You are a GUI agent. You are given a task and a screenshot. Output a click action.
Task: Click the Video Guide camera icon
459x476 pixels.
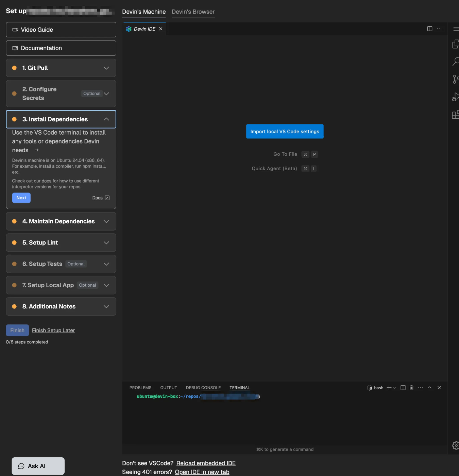[15, 30]
